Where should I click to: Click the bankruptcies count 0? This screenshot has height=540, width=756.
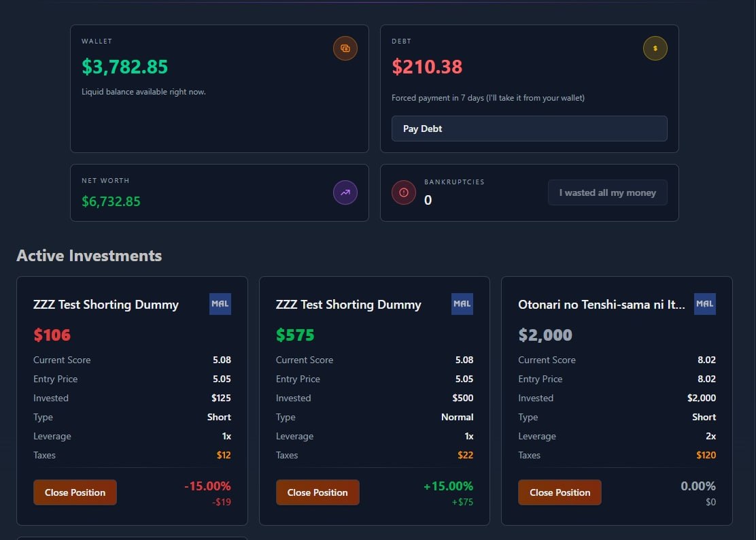428,200
